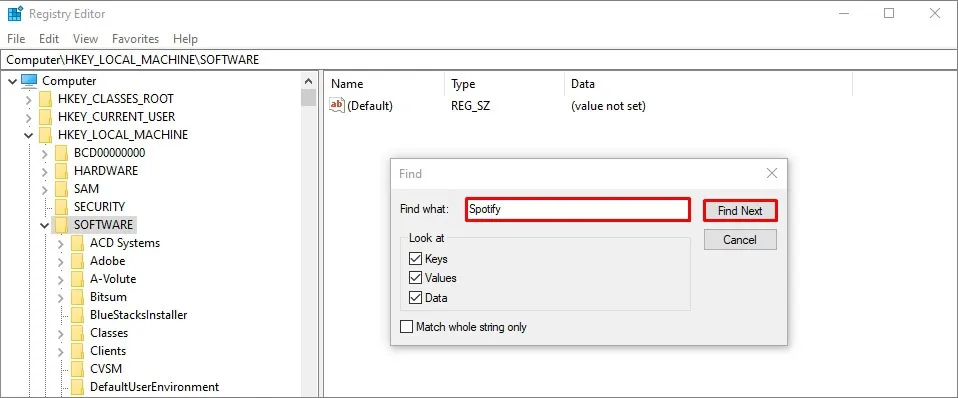Select the DefaultUserEnvironment key label
Image resolution: width=958 pixels, height=398 pixels.
coord(154,387)
